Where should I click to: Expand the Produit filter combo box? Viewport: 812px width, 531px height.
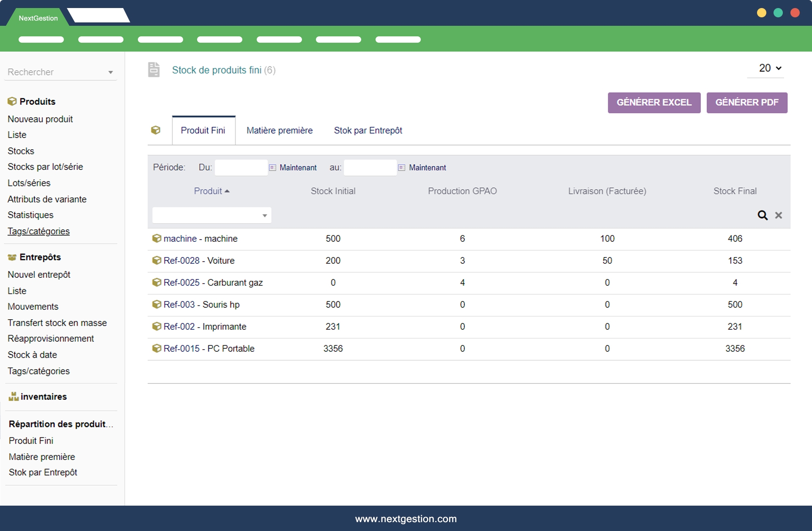[264, 216]
